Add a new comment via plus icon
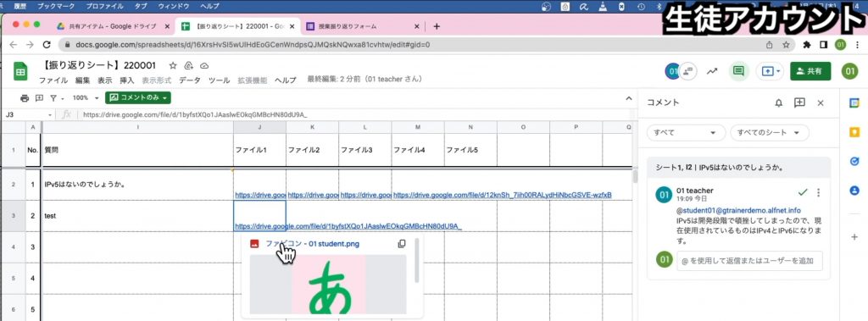Image resolution: width=868 pixels, height=321 pixels. point(799,103)
